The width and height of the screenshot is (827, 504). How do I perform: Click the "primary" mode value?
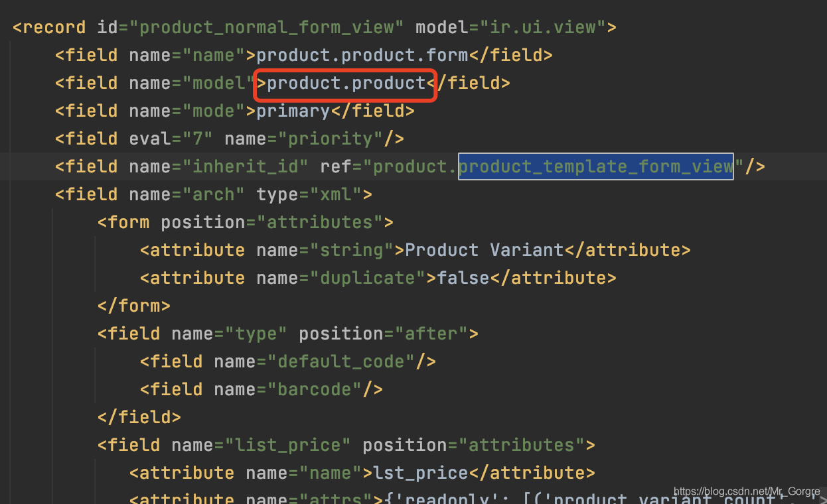pos(293,111)
